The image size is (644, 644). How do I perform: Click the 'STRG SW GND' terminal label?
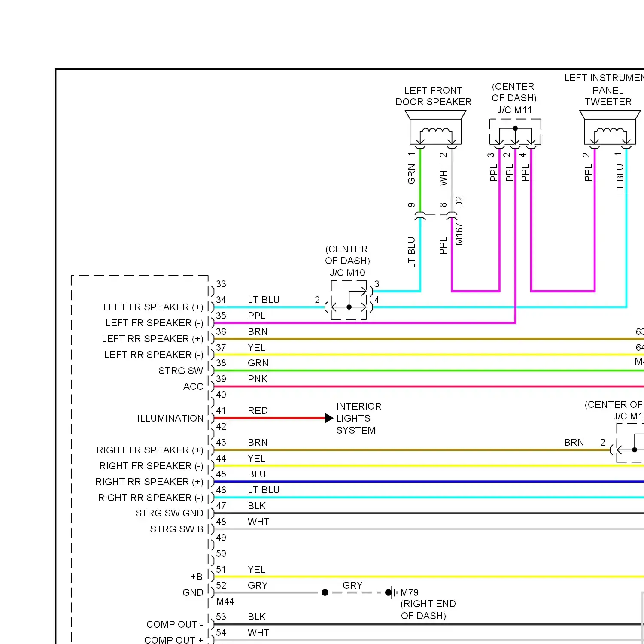click(169, 513)
